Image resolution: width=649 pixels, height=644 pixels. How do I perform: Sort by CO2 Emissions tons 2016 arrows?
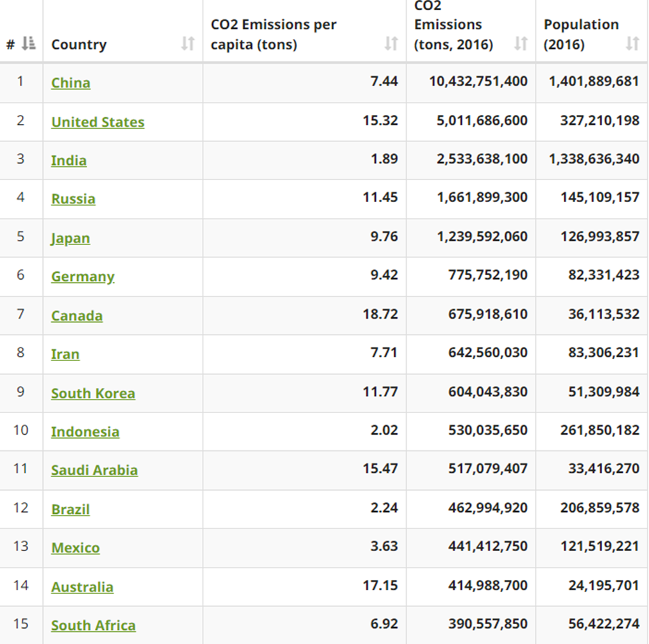521,44
